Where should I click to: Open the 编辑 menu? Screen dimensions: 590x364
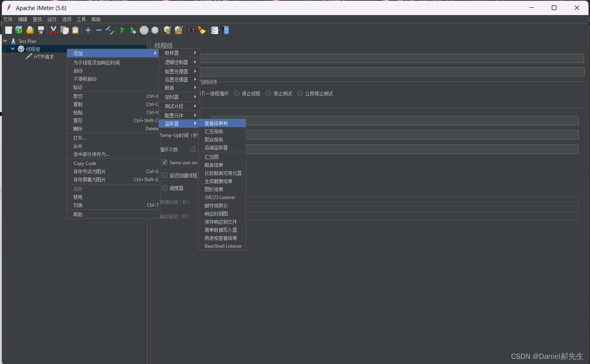pyautogui.click(x=22, y=19)
